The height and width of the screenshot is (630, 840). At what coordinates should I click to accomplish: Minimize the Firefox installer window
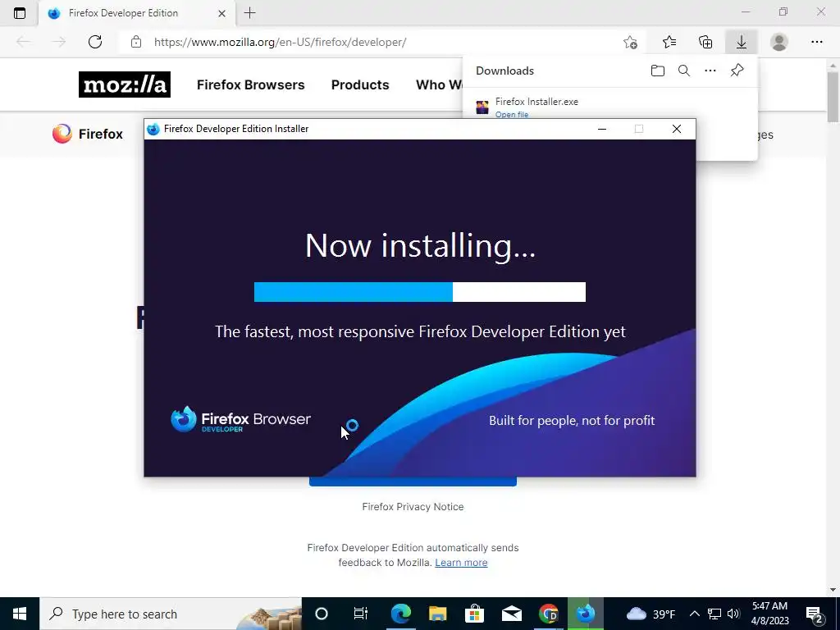coord(602,129)
